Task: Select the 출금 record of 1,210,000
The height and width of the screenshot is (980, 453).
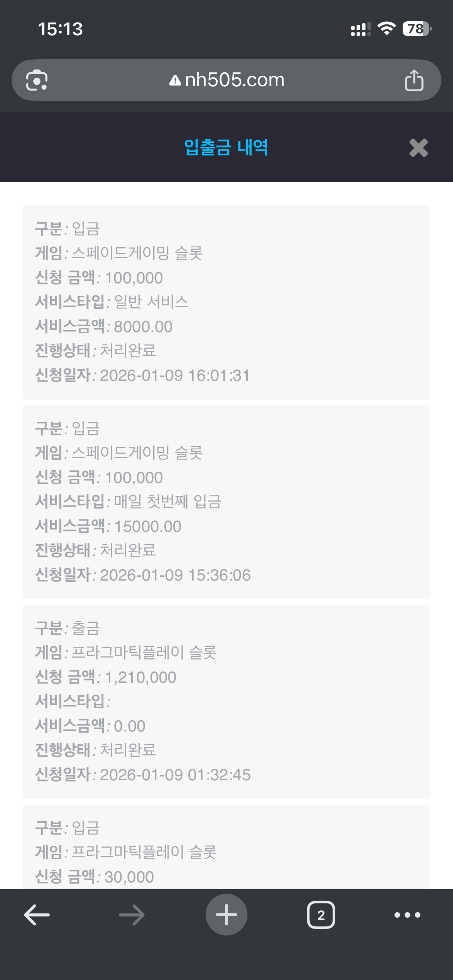Action: click(226, 701)
